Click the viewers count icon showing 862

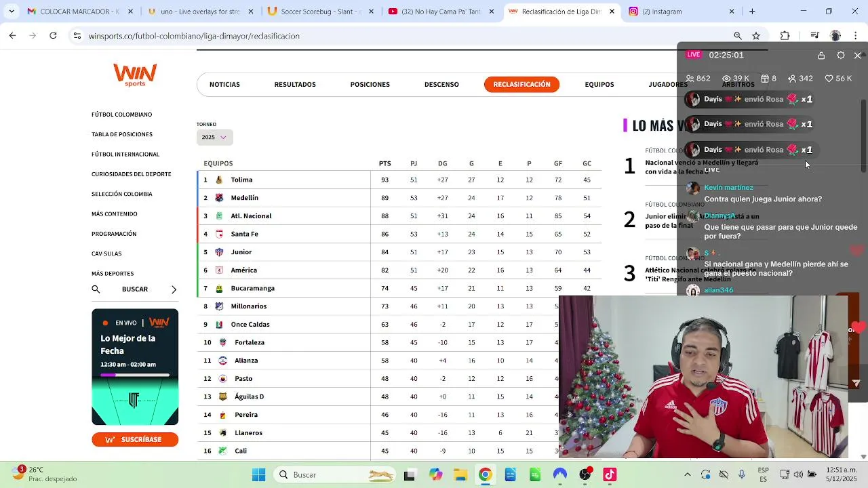pyautogui.click(x=690, y=79)
